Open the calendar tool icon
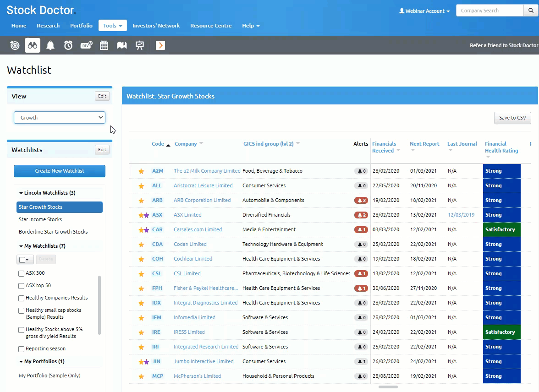This screenshot has height=392, width=539. (104, 45)
